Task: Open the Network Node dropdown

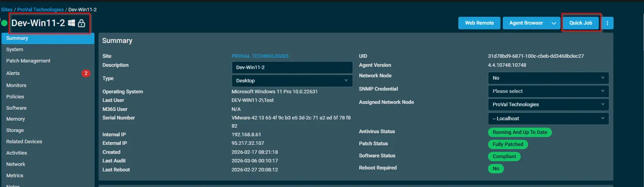Action: tap(548, 78)
